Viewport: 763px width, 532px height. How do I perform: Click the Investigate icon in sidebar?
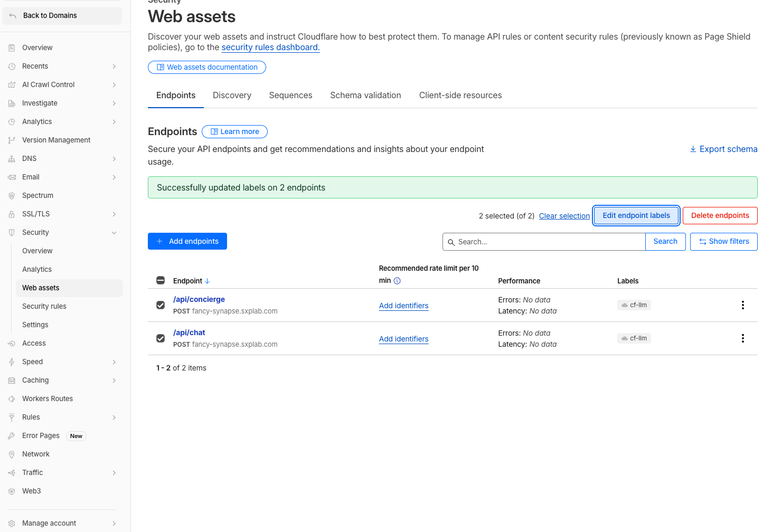pyautogui.click(x=12, y=103)
